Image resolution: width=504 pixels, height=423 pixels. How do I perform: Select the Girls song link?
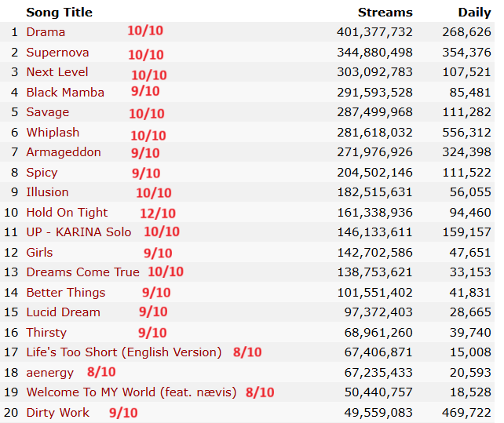[x=39, y=253]
